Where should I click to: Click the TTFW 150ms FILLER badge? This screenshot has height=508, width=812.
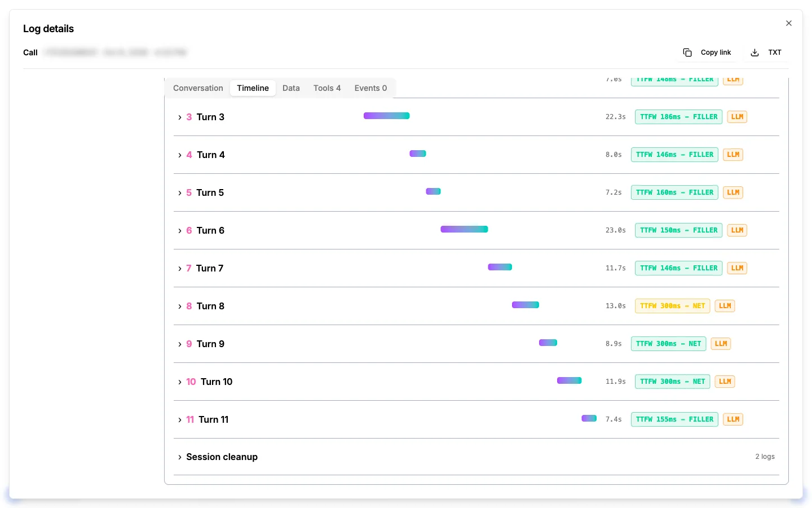(678, 230)
